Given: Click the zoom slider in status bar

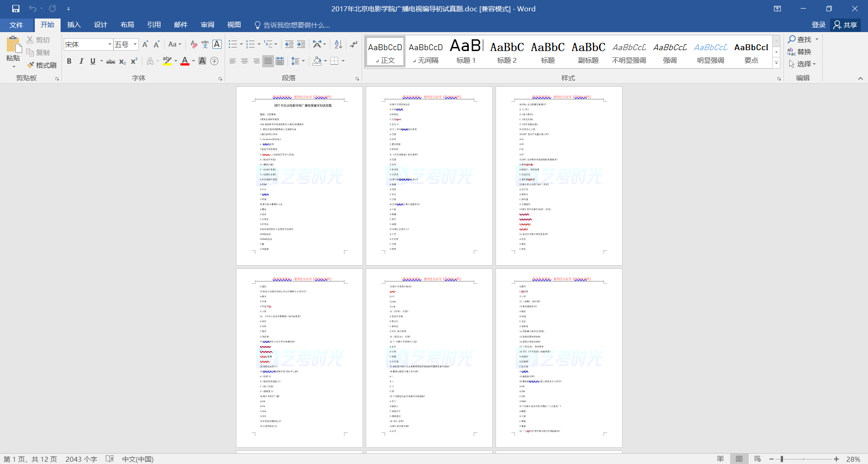Looking at the screenshot, I should click(782, 459).
